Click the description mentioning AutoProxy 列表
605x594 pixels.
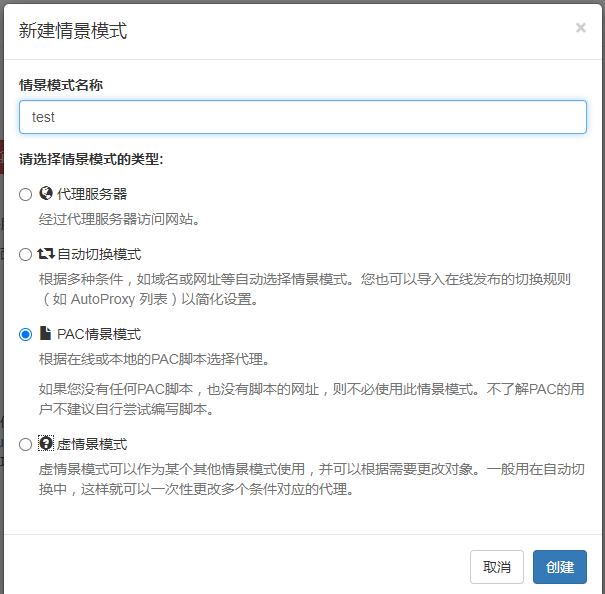(x=305, y=289)
